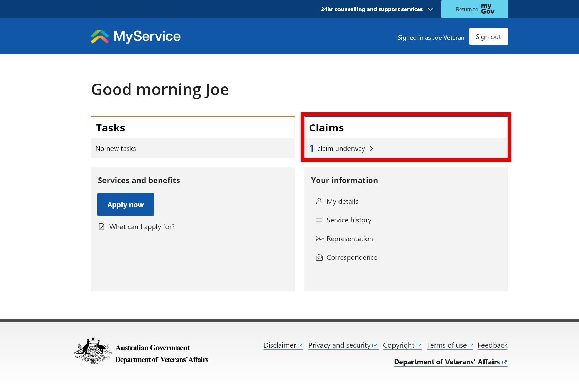Click the Representation signature icon
This screenshot has height=392, width=579.
click(x=319, y=239)
